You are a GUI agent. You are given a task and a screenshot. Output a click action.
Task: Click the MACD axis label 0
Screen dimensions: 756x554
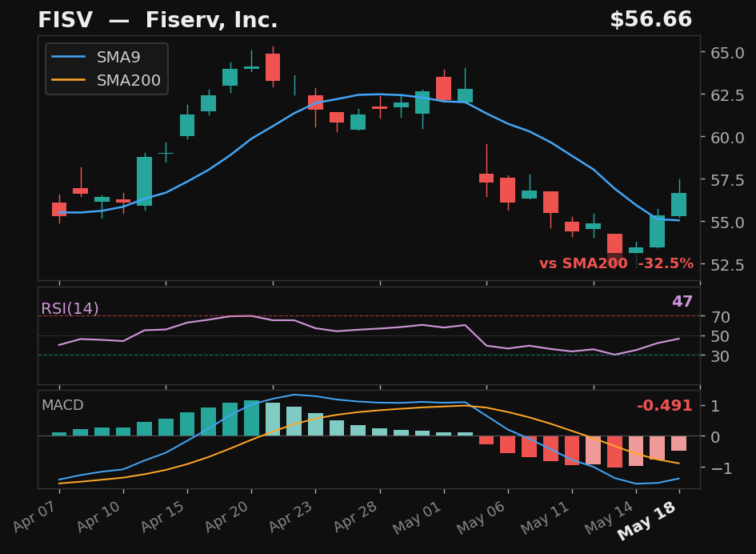coord(715,437)
